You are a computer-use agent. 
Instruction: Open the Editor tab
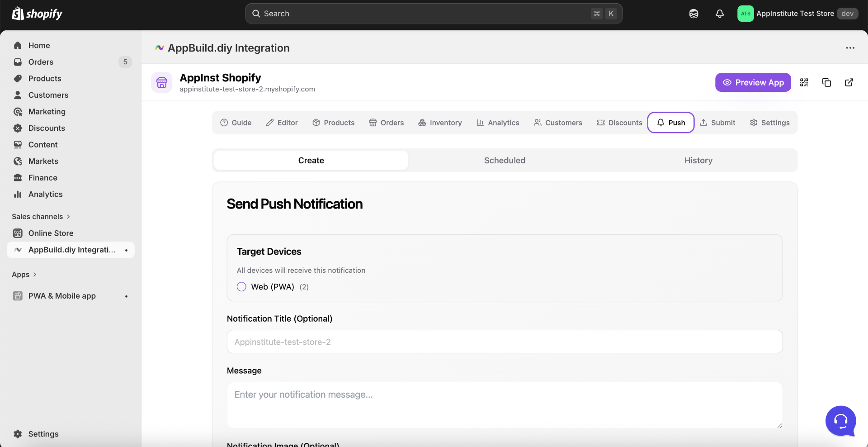point(282,123)
